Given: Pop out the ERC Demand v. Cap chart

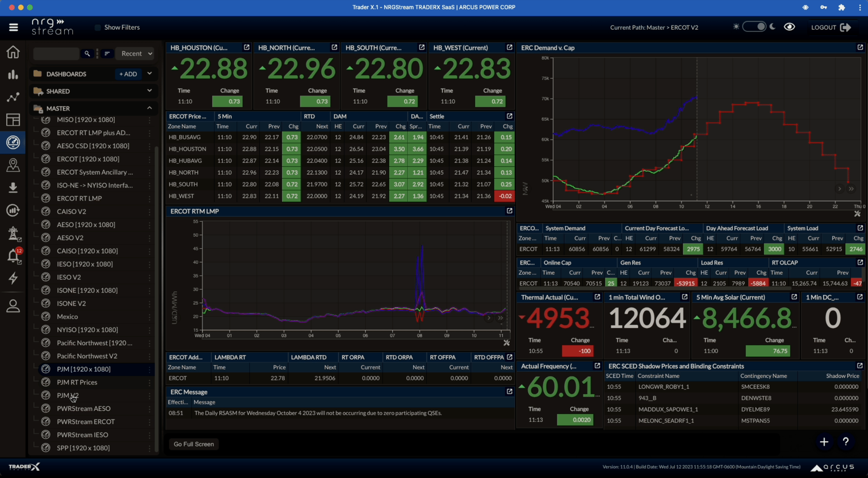Looking at the screenshot, I should 860,47.
